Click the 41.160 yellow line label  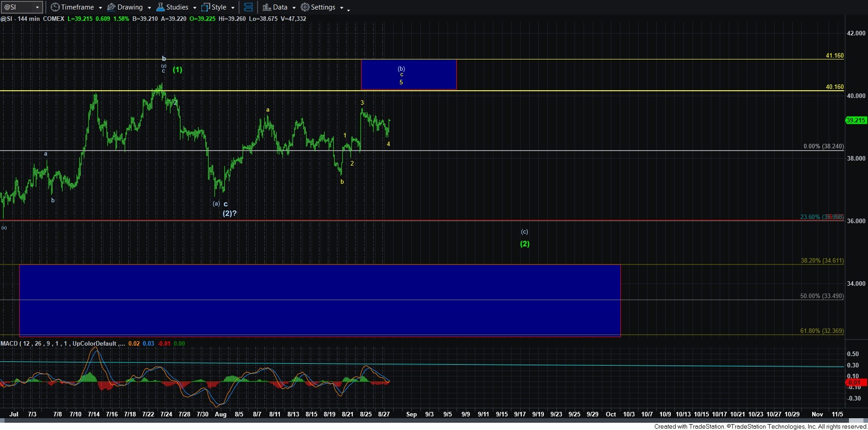click(x=834, y=55)
